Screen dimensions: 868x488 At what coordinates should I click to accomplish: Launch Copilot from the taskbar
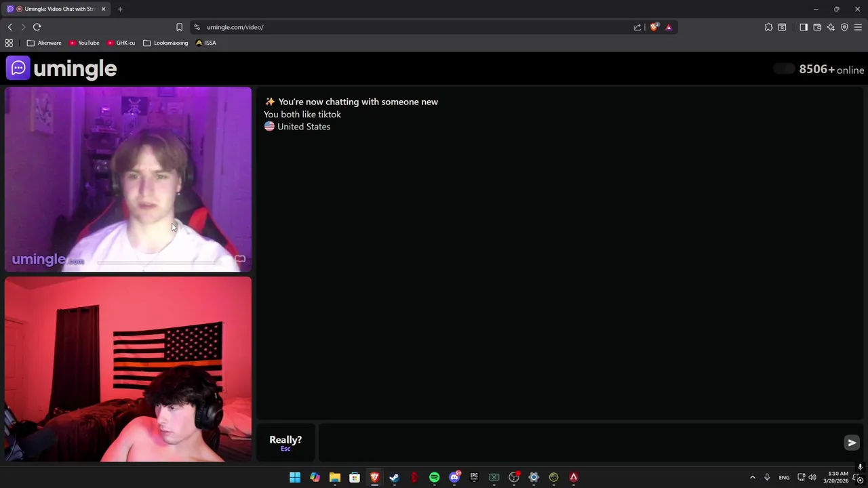(x=315, y=477)
